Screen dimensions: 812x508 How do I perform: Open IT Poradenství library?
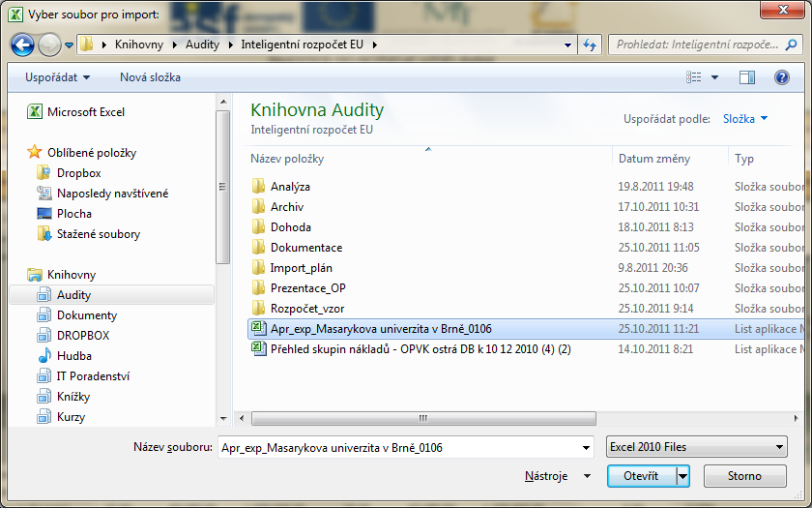(x=83, y=376)
